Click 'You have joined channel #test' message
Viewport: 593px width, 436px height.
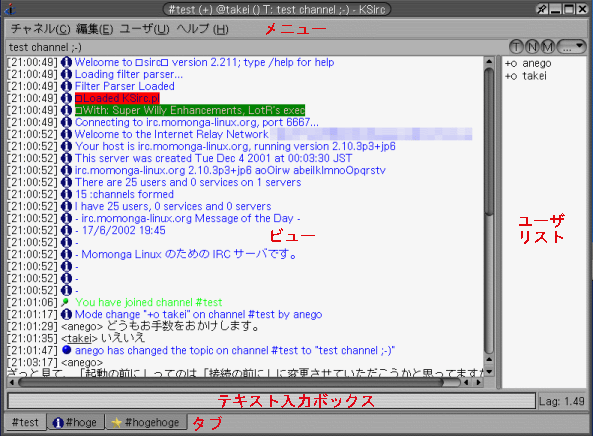149,302
